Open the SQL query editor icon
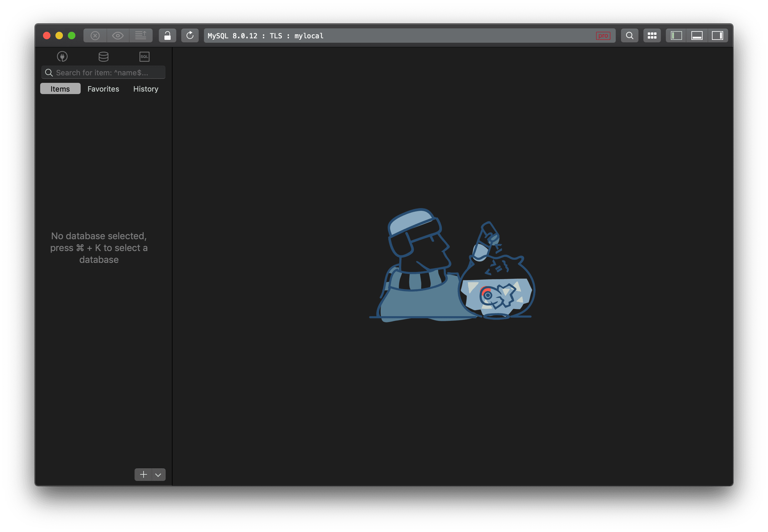Viewport: 768px width, 532px height. pos(144,57)
